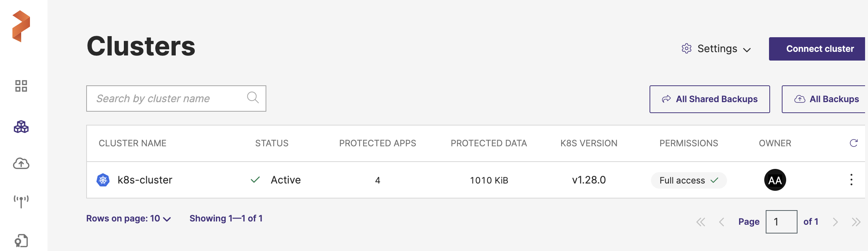Jump to the first page arrow

click(x=700, y=222)
